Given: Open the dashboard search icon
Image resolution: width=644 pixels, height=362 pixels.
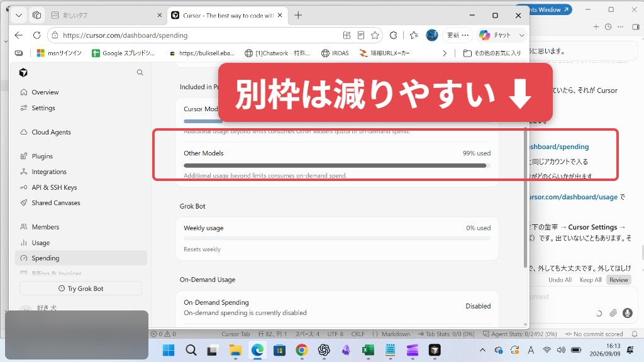Looking at the screenshot, I should [140, 73].
